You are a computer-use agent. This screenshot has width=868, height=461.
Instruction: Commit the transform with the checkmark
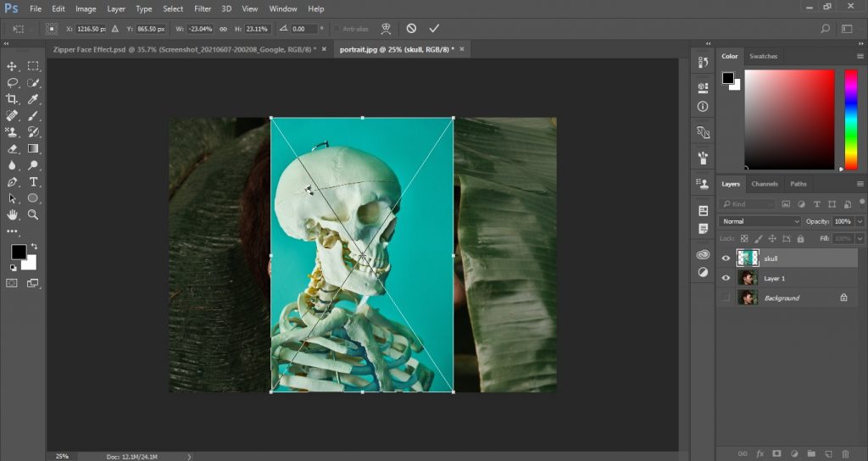434,28
